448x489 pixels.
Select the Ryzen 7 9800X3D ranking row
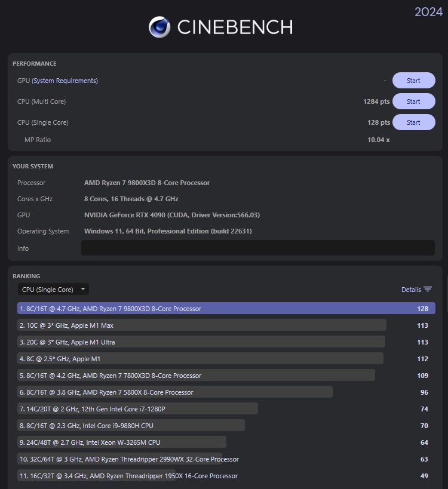(226, 309)
